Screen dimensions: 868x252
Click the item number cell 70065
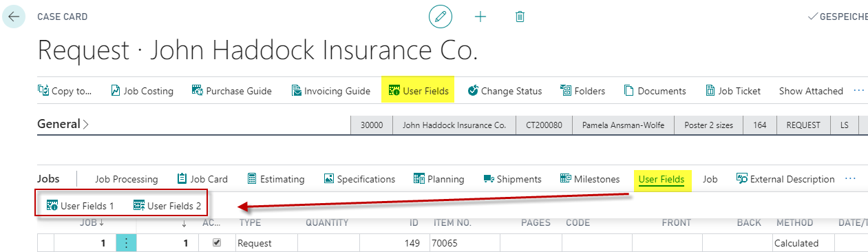pyautogui.click(x=465, y=243)
